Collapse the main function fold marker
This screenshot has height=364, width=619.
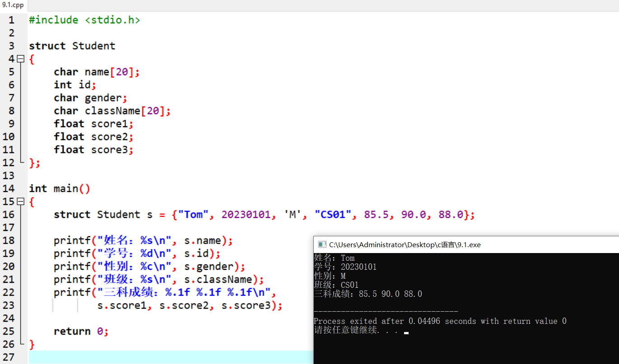pyautogui.click(x=20, y=202)
